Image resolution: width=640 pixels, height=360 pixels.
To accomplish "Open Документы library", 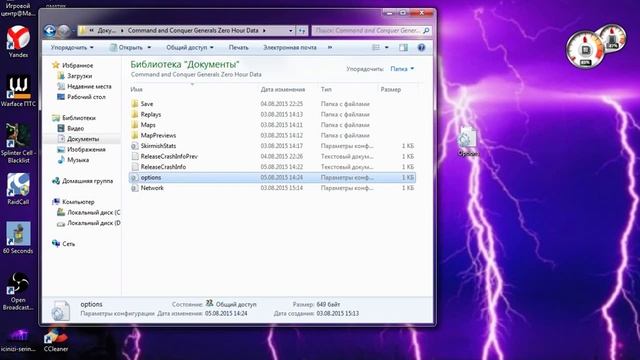I will (83, 139).
